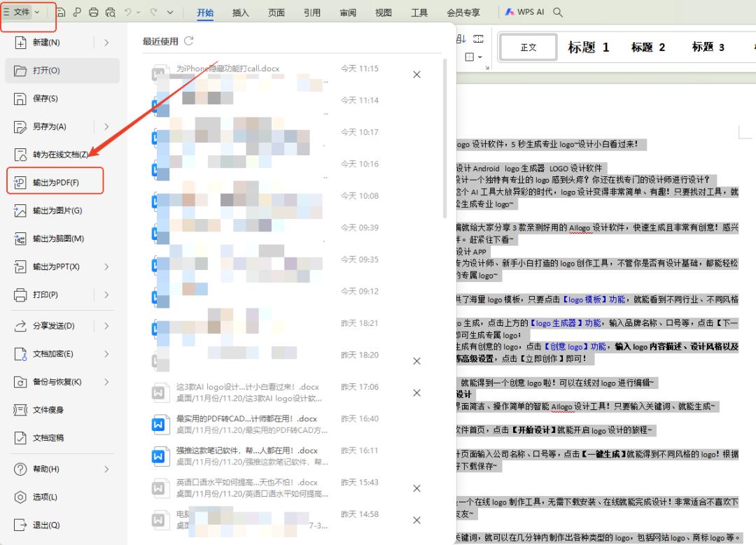Choose 输出为图片(G) option
This screenshot has width=756, height=545.
pos(57,211)
